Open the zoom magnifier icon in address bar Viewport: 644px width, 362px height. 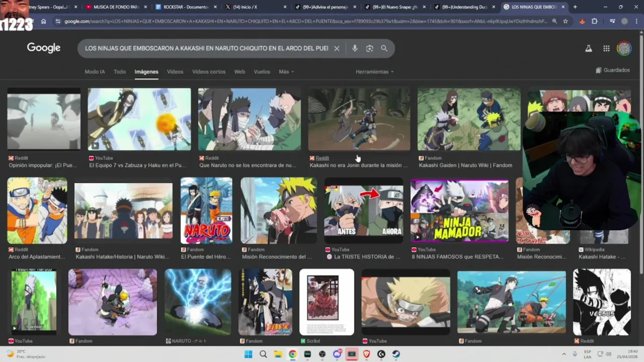[554, 21]
